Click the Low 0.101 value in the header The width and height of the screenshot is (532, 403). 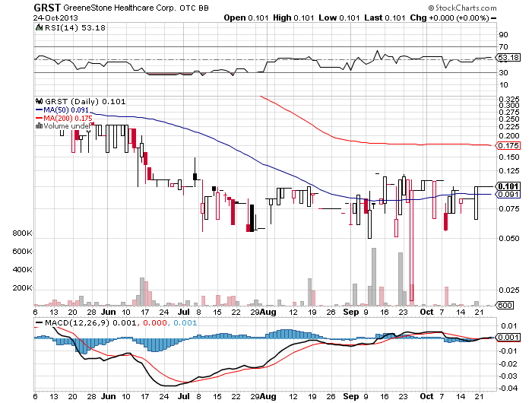point(339,17)
